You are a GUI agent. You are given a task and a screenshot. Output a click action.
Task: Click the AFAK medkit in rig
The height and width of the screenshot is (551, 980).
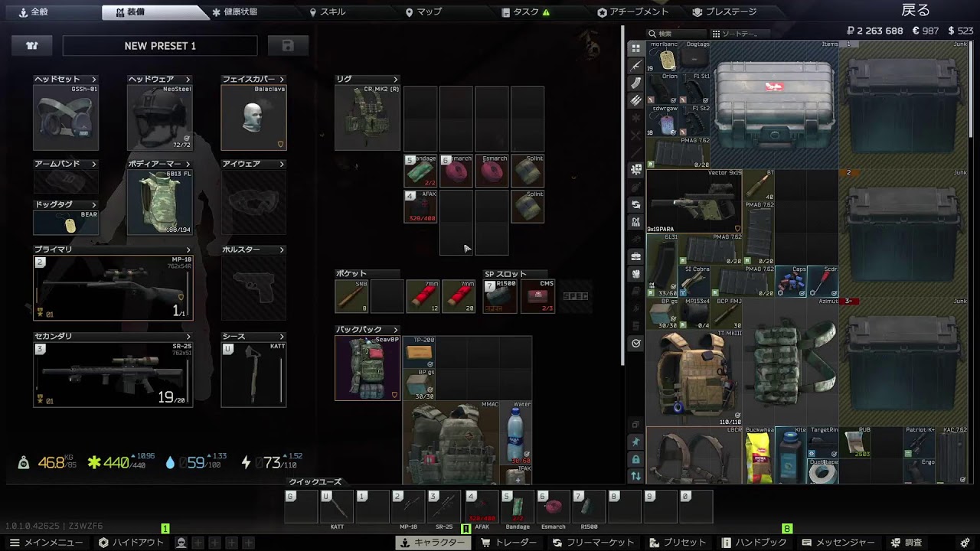(420, 207)
